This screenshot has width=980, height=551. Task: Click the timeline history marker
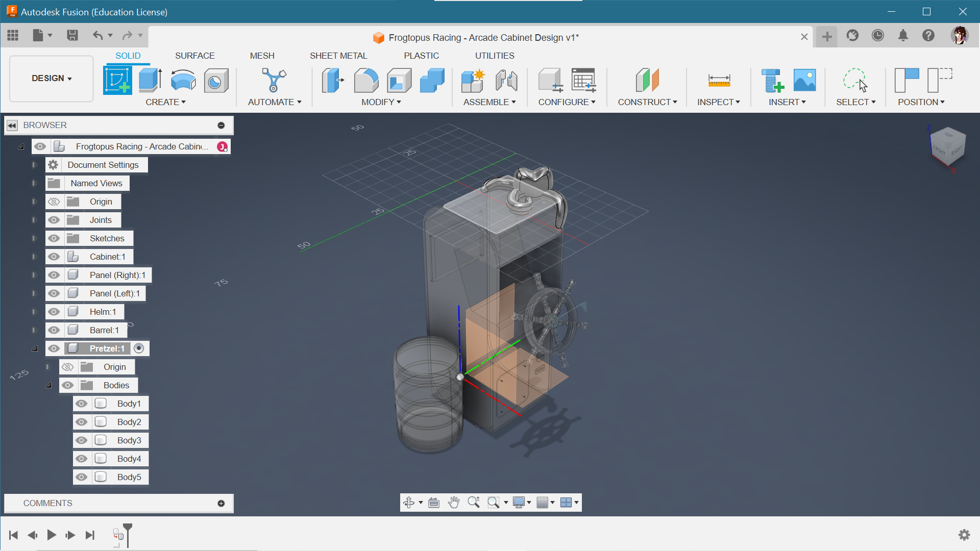(x=128, y=535)
